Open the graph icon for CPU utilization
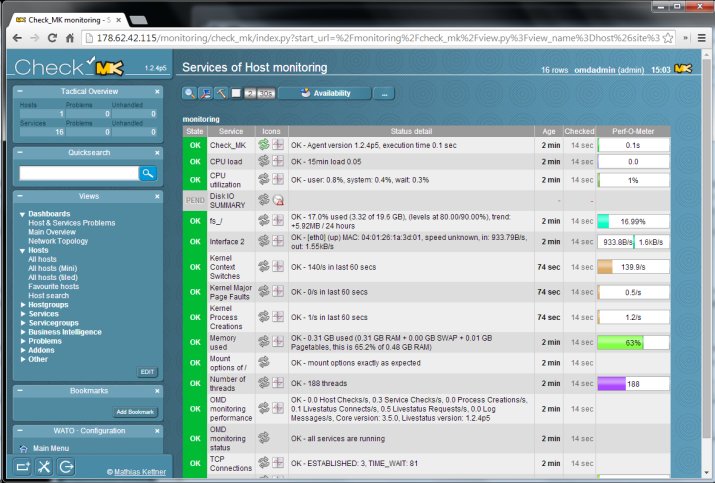This screenshot has width=715, height=483. pyautogui.click(x=278, y=179)
